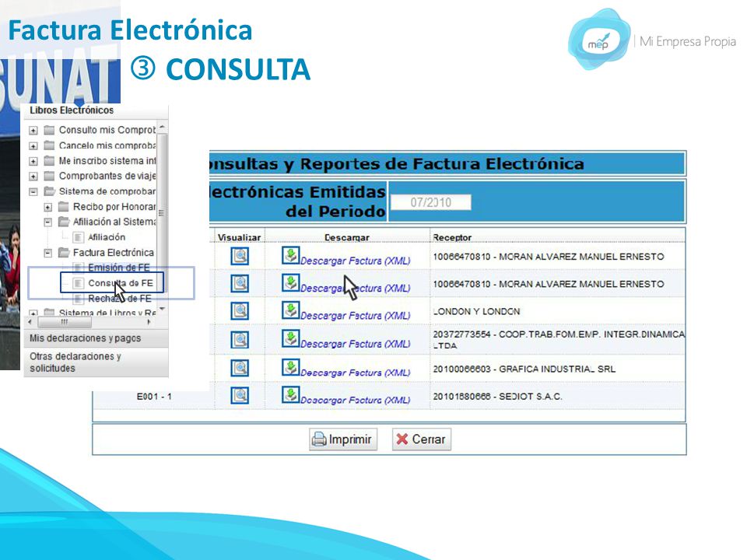Click the period field showing 07/2010
This screenshot has height=560, width=747.
(430, 202)
